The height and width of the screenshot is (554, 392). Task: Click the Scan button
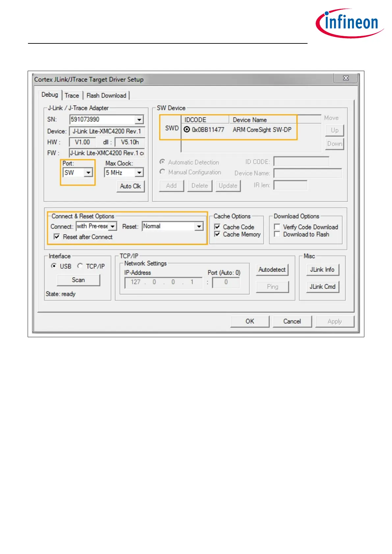[x=78, y=280]
